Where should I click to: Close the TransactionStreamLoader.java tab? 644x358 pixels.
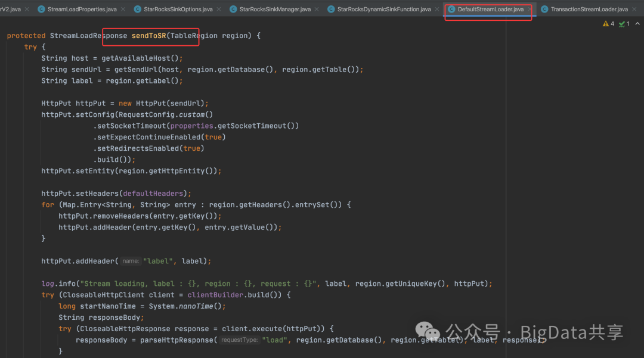(x=634, y=9)
